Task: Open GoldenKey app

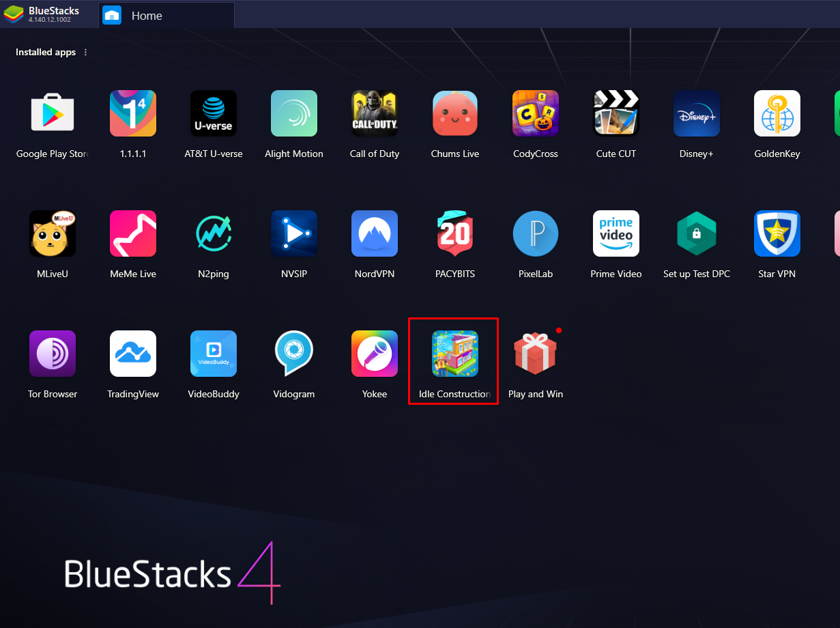Action: click(777, 113)
